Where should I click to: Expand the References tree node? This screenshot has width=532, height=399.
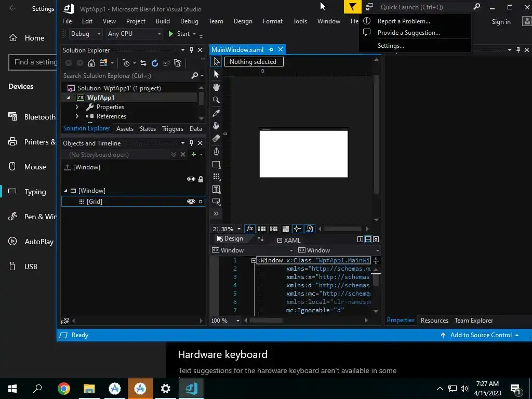coord(77,116)
